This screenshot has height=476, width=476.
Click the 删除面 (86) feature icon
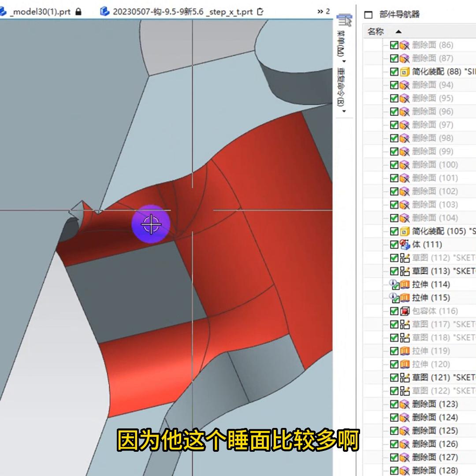coord(405,45)
